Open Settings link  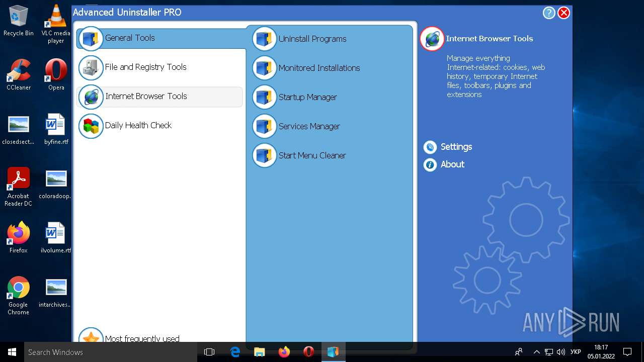click(456, 147)
